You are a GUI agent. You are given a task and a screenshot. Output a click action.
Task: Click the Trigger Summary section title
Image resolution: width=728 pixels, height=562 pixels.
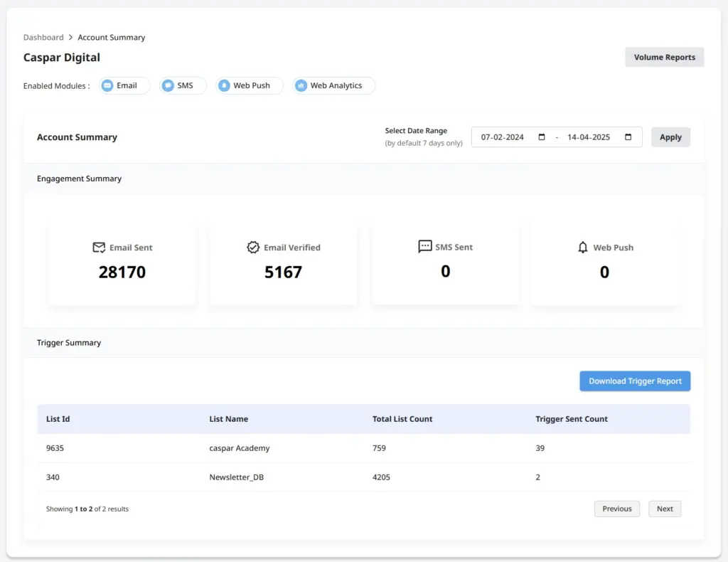69,342
